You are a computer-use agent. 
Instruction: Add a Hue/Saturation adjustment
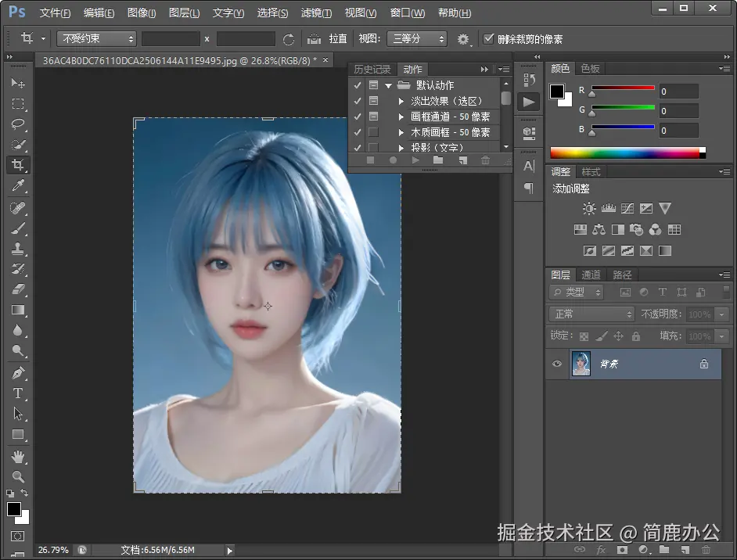click(580, 229)
